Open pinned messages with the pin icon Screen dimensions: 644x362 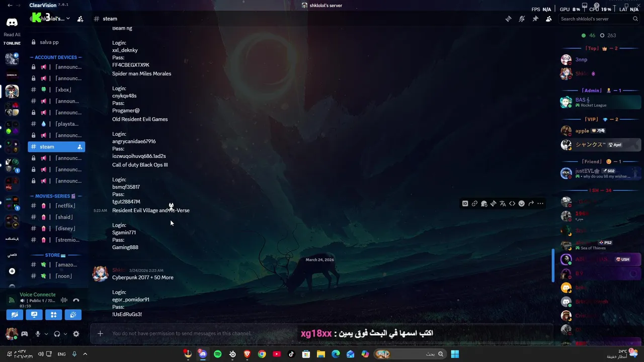[x=535, y=19]
